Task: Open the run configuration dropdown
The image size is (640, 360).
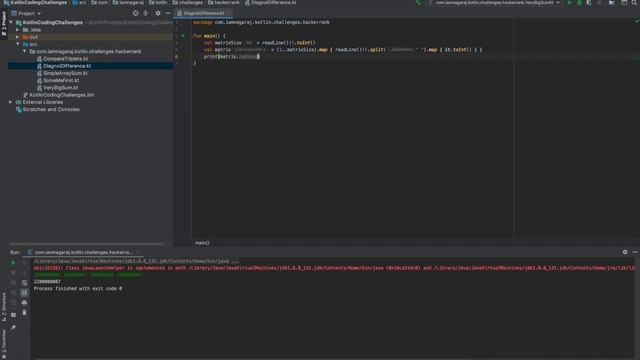Action: (494, 3)
